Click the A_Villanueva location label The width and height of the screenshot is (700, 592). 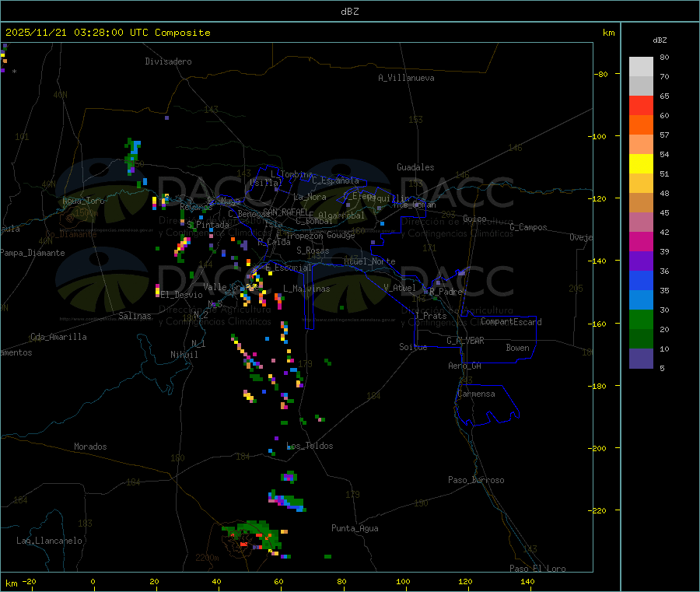406,78
